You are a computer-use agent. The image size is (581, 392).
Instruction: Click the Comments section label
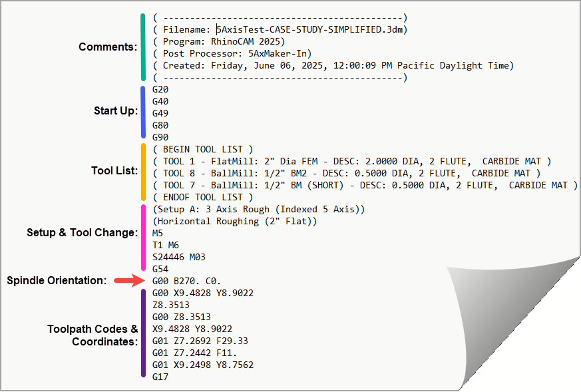[x=107, y=47]
